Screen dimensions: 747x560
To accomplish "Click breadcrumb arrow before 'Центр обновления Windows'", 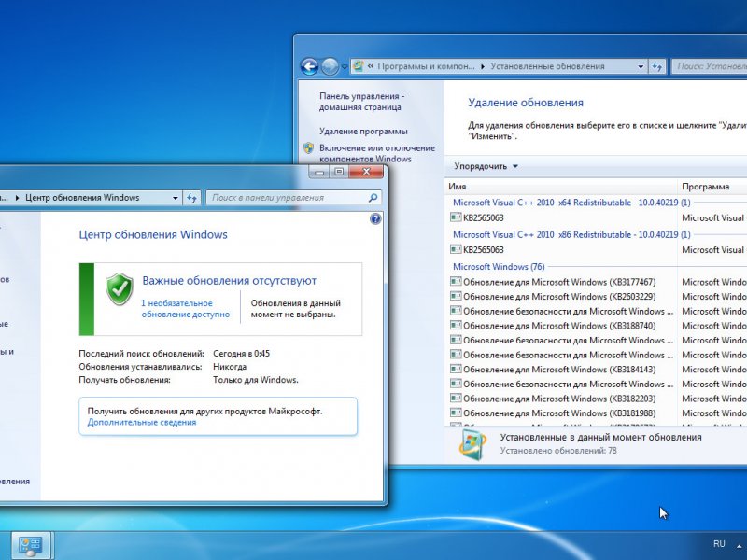I will [x=17, y=198].
